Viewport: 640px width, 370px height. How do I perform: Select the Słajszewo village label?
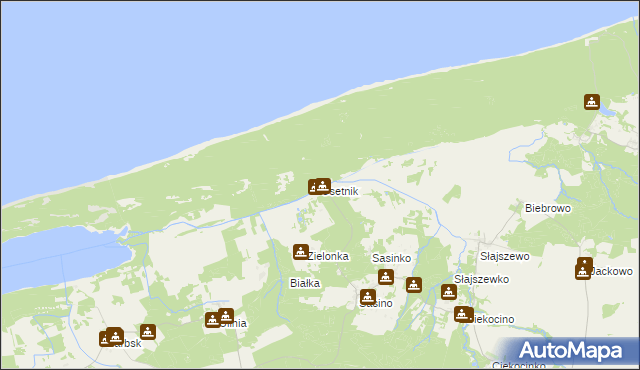pyautogui.click(x=505, y=256)
